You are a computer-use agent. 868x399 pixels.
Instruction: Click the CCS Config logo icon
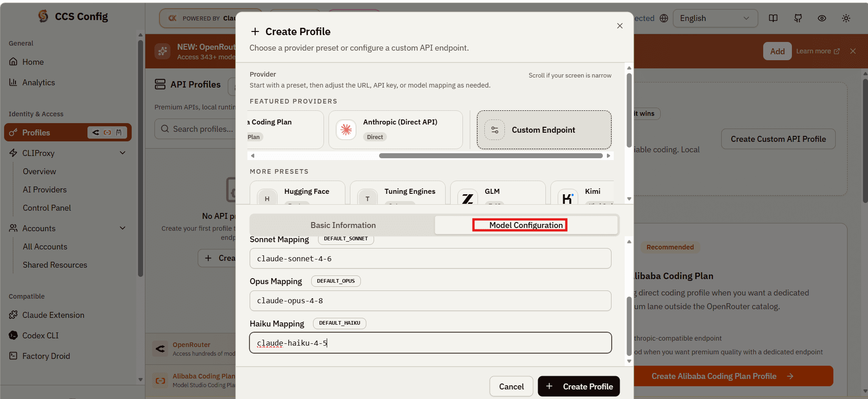click(x=43, y=16)
